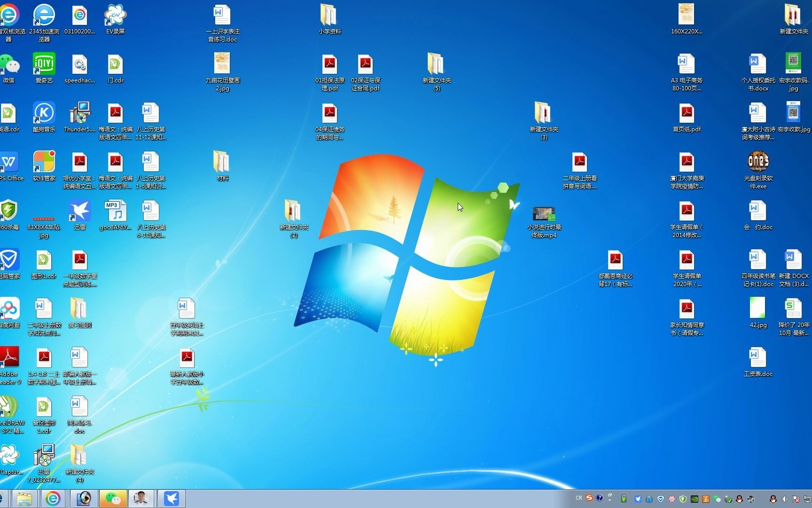Open the 新建文件夹 (5) folder
812x508 pixels.
(437, 72)
